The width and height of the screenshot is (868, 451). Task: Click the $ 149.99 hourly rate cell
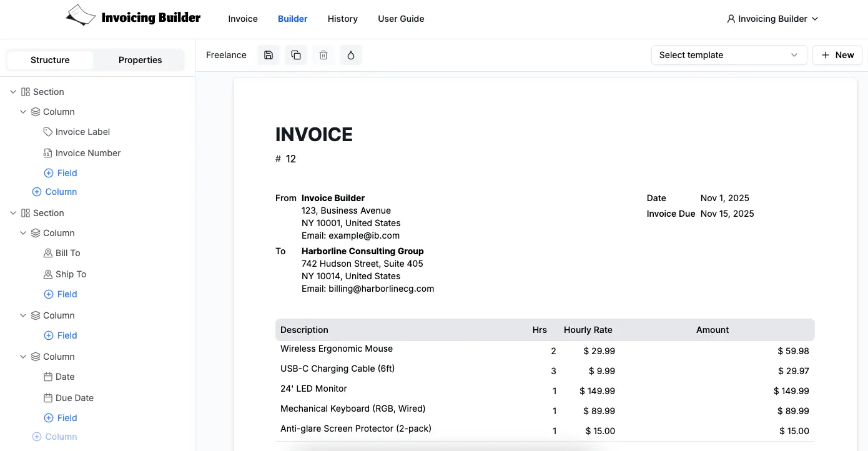[598, 391]
